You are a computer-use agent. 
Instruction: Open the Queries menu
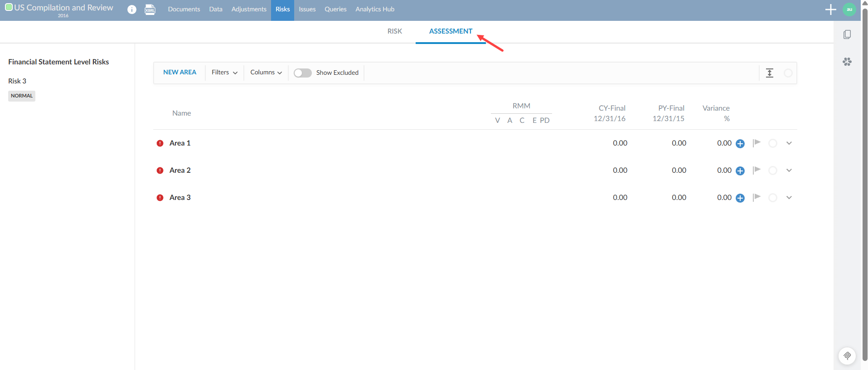click(x=335, y=10)
